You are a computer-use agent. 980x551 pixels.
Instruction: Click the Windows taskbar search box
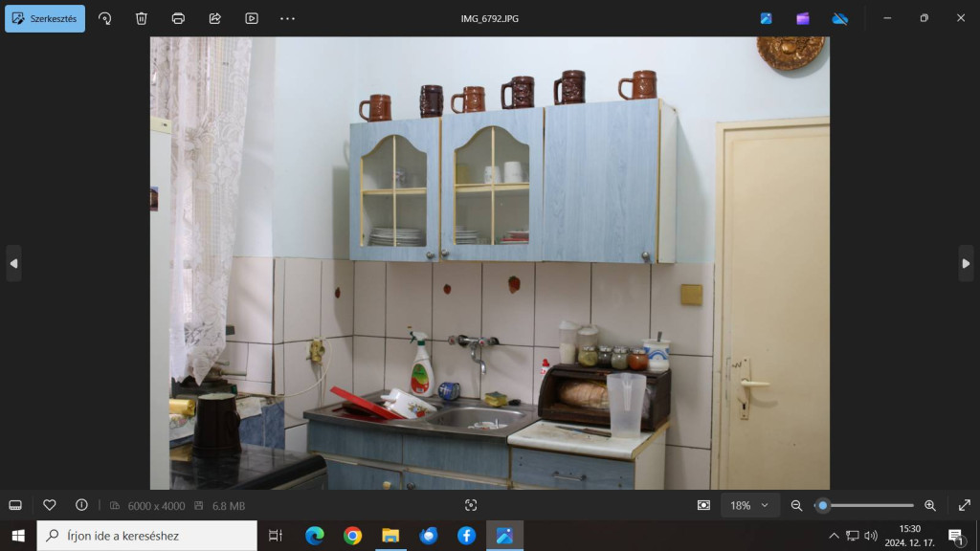[147, 536]
